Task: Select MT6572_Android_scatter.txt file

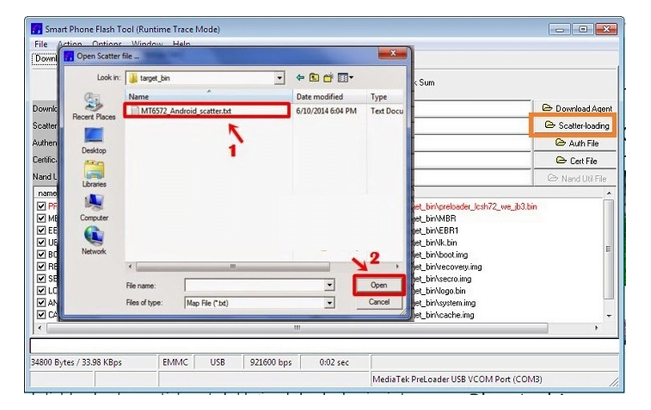Action: point(206,111)
